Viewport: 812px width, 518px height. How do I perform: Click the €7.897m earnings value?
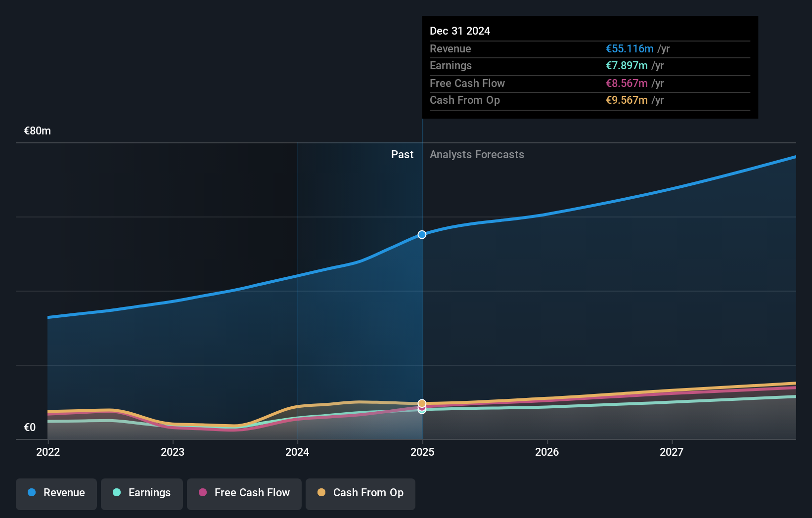[x=627, y=66]
